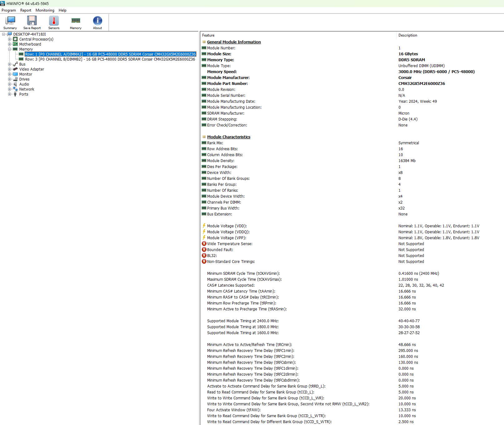
Task: Open the Summary toolbar icon
Action: tap(10, 21)
